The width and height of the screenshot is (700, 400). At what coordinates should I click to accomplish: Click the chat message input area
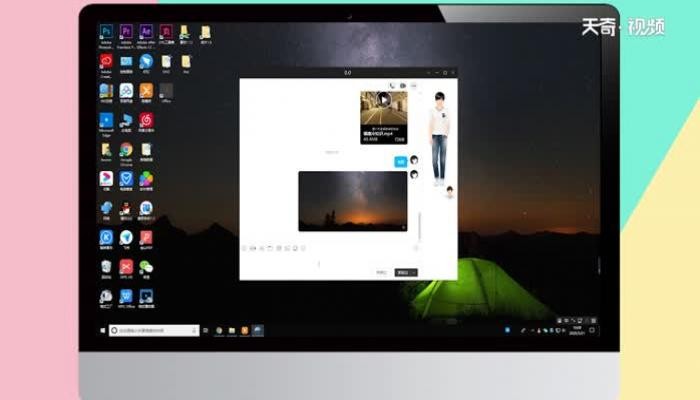click(x=330, y=260)
